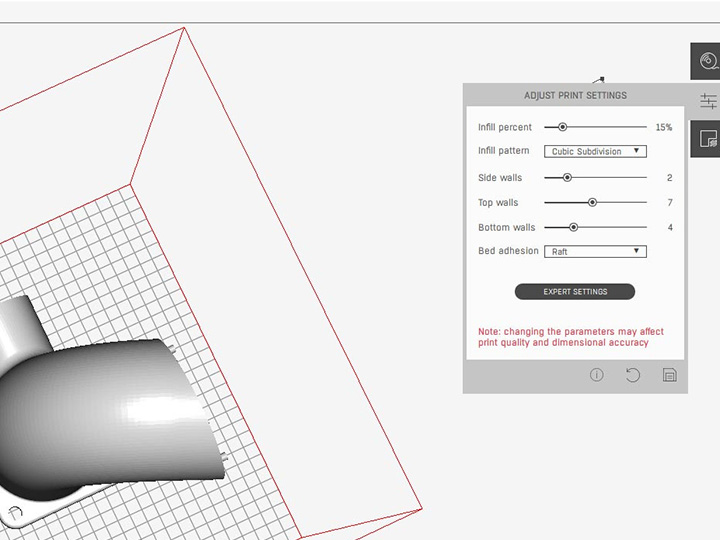The height and width of the screenshot is (540, 720).
Task: Click the Expert Settings button
Action: 575,292
